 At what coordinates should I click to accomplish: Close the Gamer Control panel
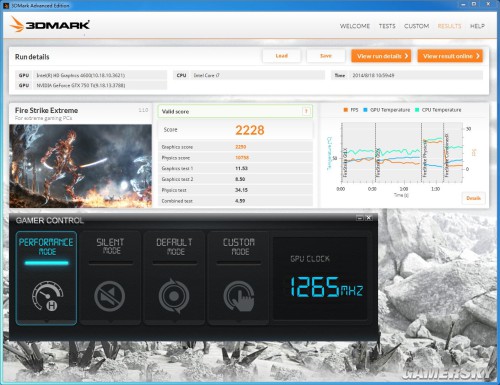pos(368,218)
